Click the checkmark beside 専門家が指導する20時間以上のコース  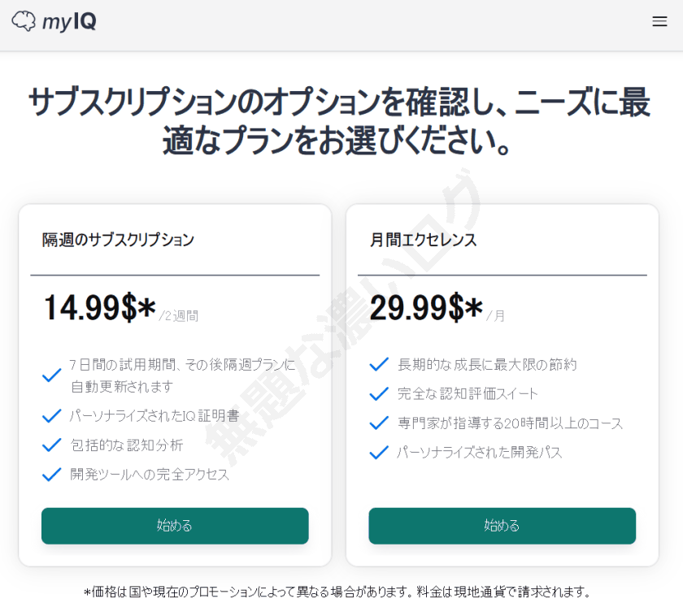point(379,423)
